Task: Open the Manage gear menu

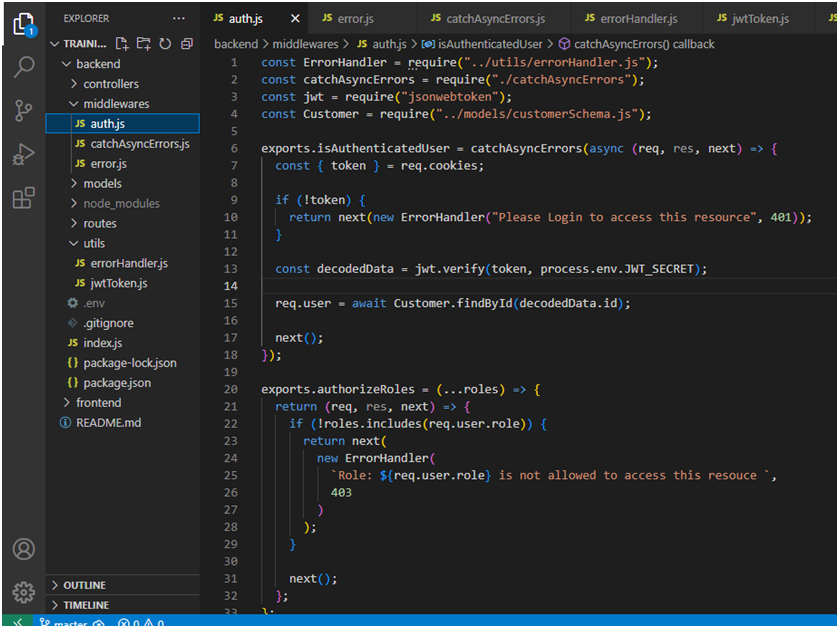Action: click(24, 592)
